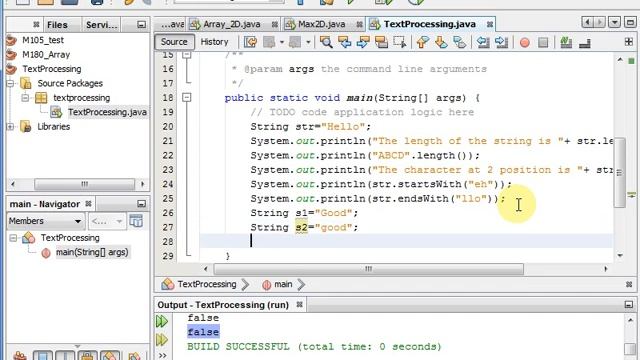Open Array_2D.java editor tab
Image resolution: width=640 pixels, height=360 pixels.
[x=231, y=24]
